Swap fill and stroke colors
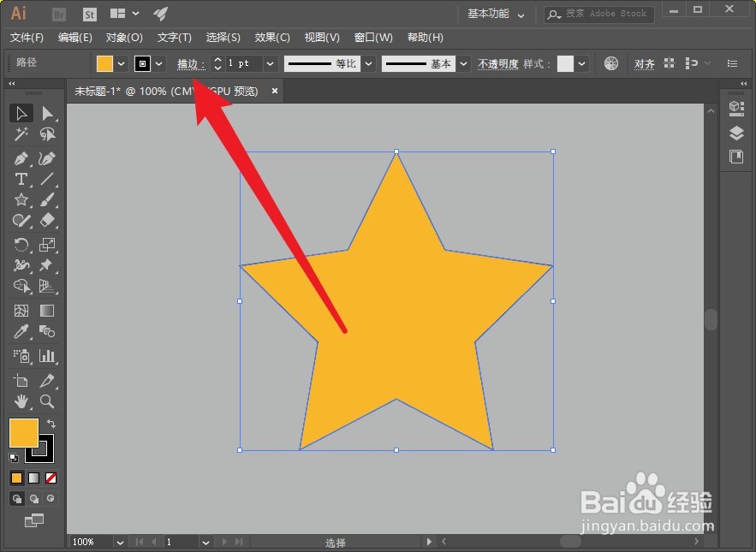 tap(51, 424)
